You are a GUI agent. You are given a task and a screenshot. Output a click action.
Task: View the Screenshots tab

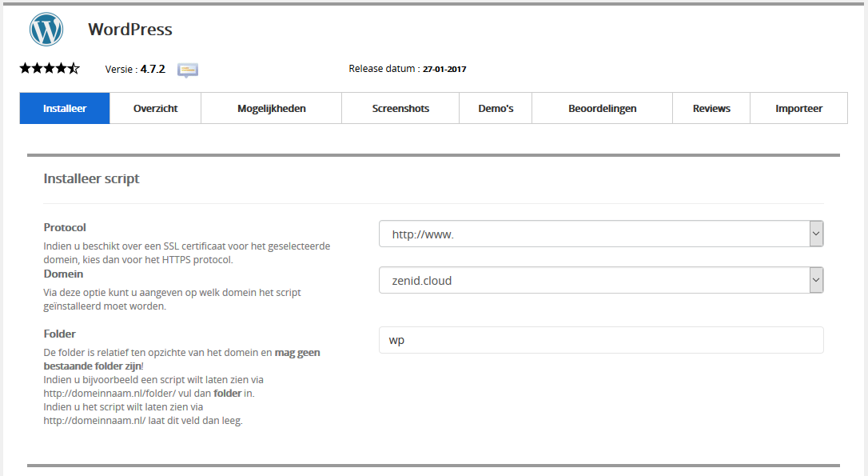click(400, 108)
